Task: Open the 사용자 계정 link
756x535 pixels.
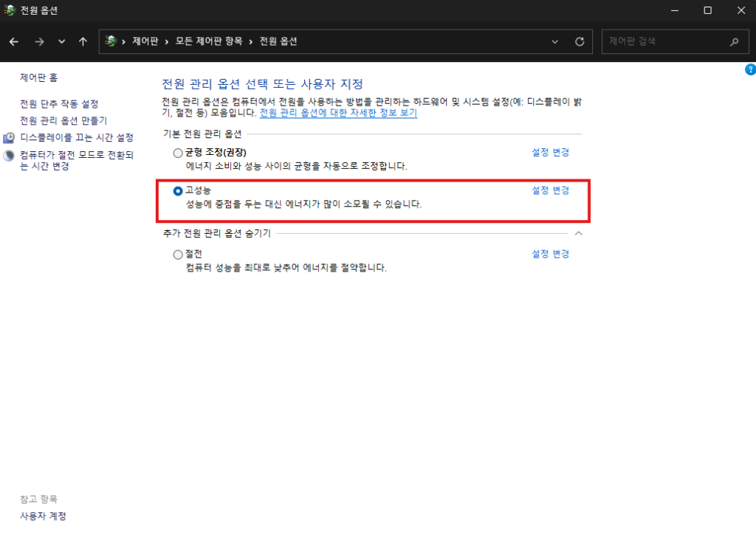Action: point(43,517)
